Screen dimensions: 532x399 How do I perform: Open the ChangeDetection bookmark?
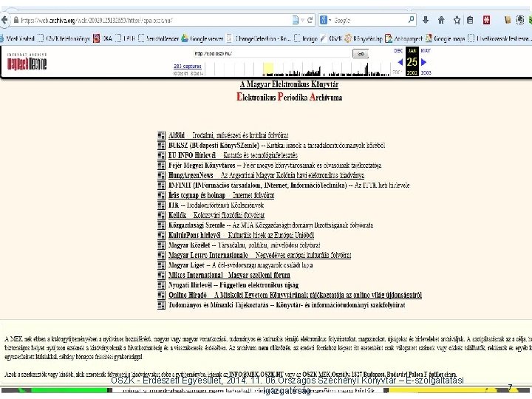[259, 38]
